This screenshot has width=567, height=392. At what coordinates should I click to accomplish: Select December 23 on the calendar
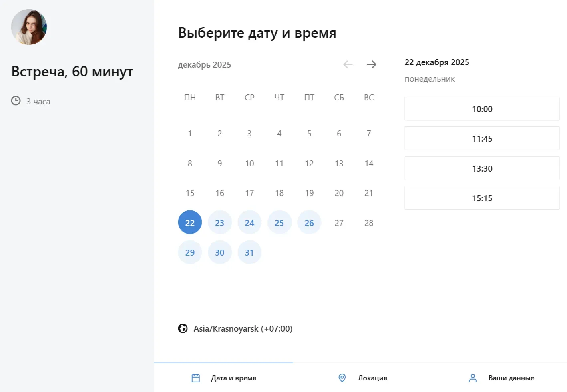pos(220,222)
